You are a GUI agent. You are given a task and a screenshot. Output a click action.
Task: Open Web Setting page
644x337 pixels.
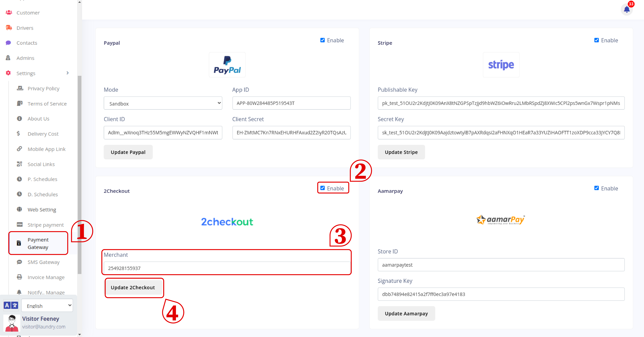[42, 210]
